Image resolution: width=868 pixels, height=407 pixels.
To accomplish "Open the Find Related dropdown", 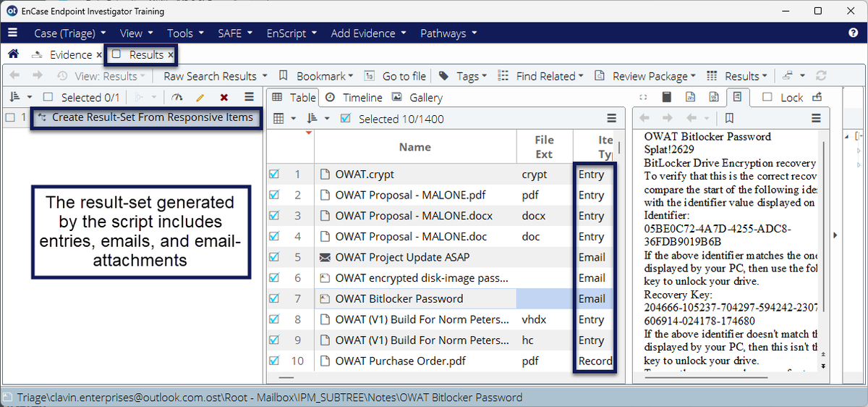I will coord(542,76).
